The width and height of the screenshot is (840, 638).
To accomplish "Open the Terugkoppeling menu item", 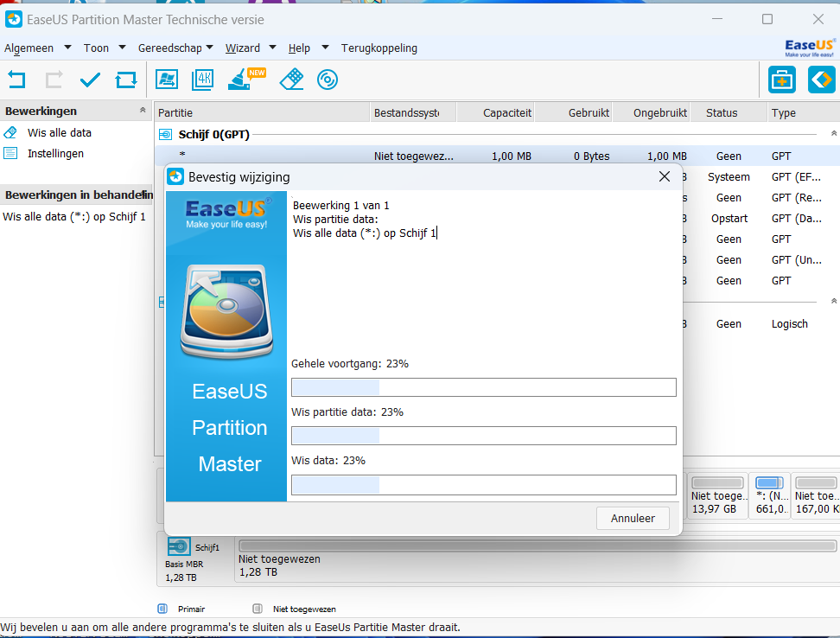I will (379, 48).
